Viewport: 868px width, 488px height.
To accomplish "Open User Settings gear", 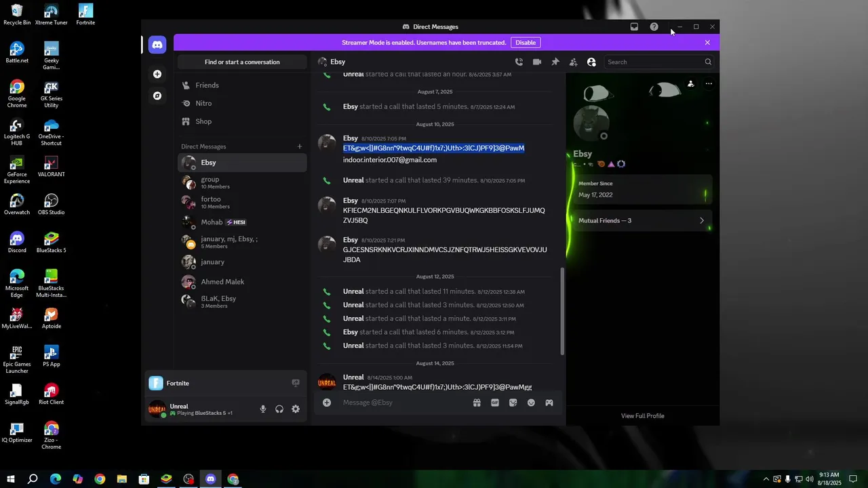I will 296,409.
